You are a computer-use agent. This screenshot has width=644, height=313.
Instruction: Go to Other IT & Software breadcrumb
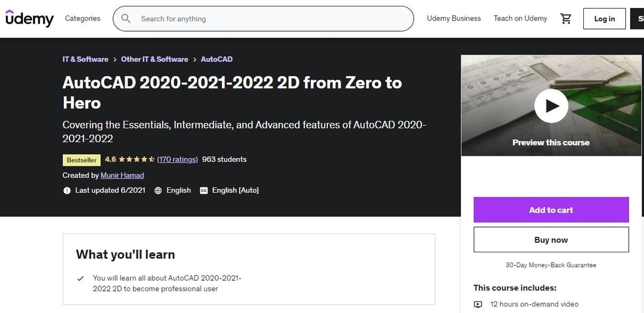coord(155,59)
